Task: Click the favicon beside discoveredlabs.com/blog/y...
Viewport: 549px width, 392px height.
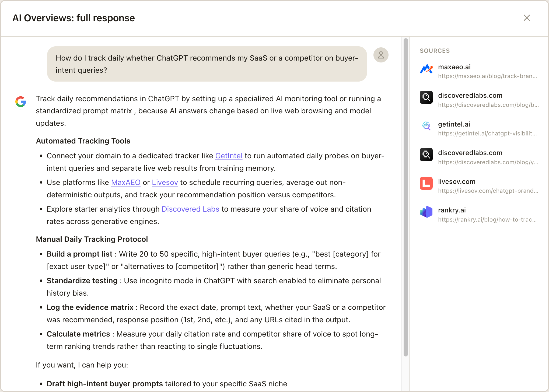Action: [x=426, y=155]
